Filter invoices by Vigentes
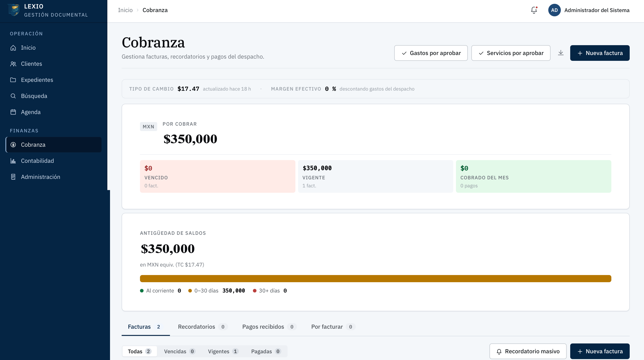This screenshot has width=644, height=360. point(223,351)
